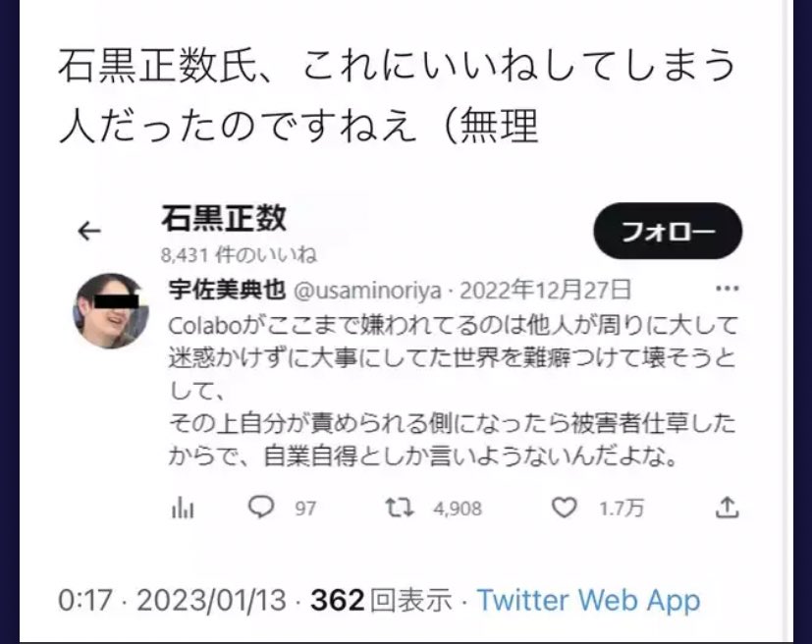
Task: Open tweet date 2022年12月27日
Action: [546, 290]
